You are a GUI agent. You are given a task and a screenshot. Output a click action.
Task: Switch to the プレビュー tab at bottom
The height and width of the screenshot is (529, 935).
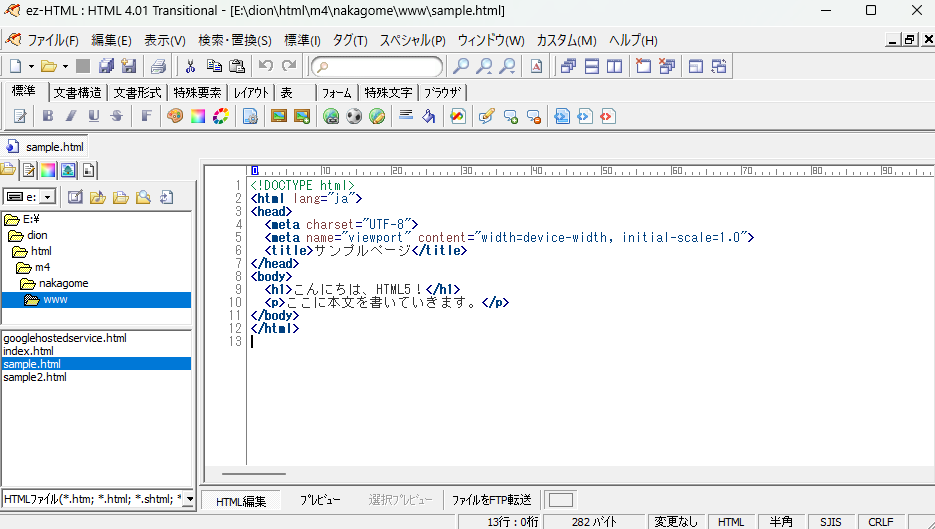click(320, 500)
